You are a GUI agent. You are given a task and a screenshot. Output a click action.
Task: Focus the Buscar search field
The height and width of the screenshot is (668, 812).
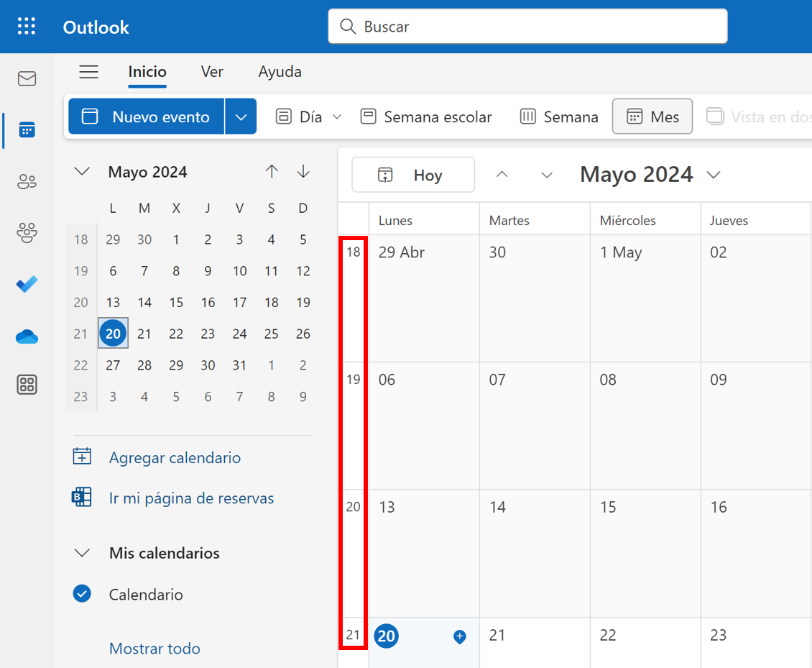coord(527,27)
